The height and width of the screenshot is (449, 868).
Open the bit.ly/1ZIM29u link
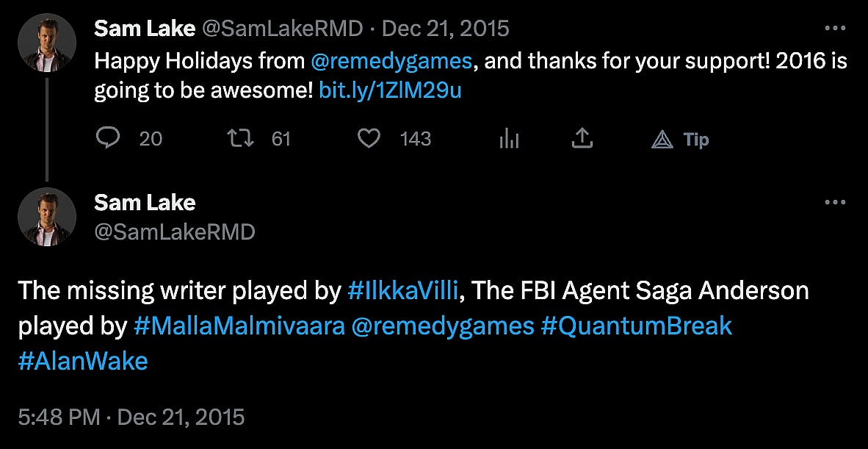pyautogui.click(x=390, y=91)
